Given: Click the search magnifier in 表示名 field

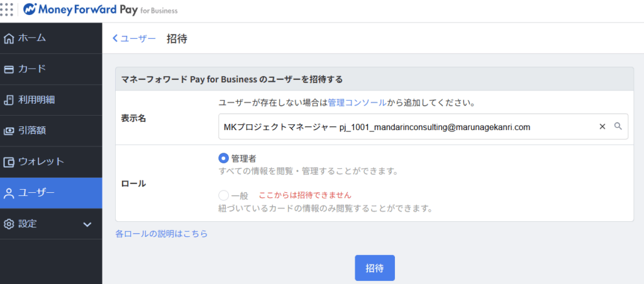Looking at the screenshot, I should click(x=618, y=126).
